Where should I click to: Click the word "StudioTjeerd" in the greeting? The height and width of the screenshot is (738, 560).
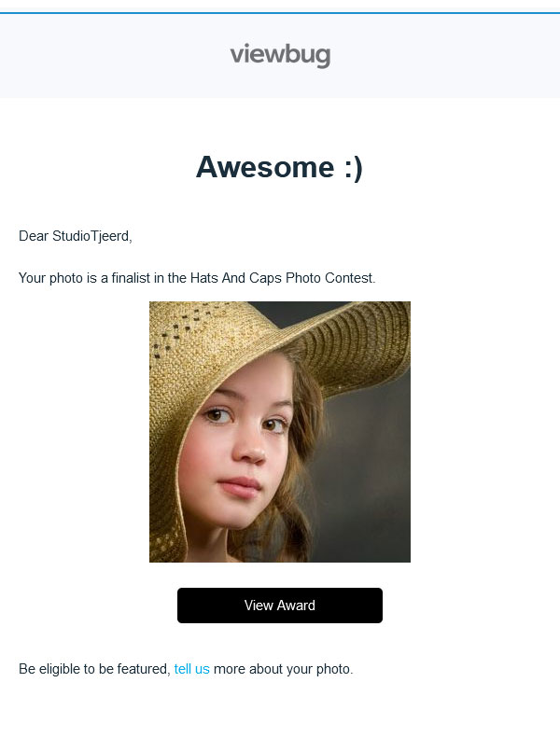pos(91,236)
